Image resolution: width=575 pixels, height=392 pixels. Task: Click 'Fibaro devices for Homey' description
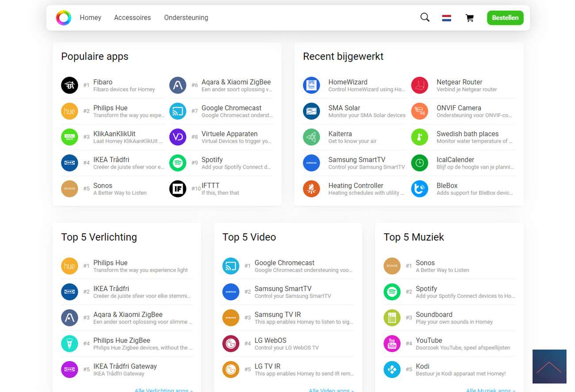point(124,89)
